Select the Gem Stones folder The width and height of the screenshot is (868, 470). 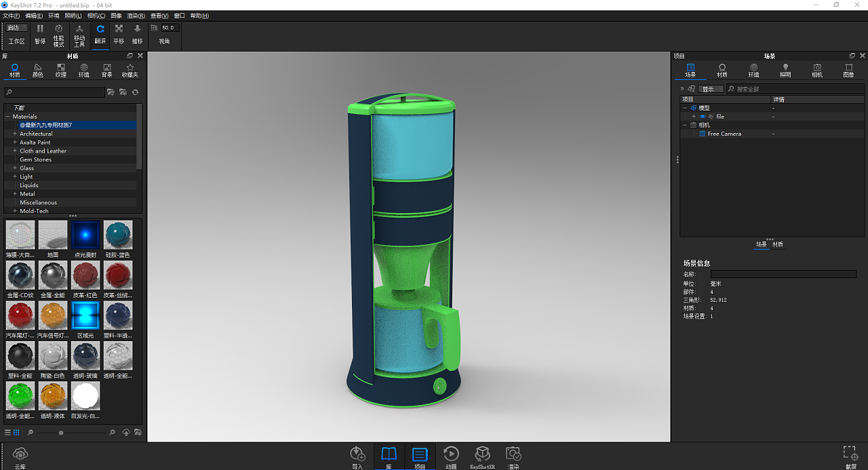[35, 159]
